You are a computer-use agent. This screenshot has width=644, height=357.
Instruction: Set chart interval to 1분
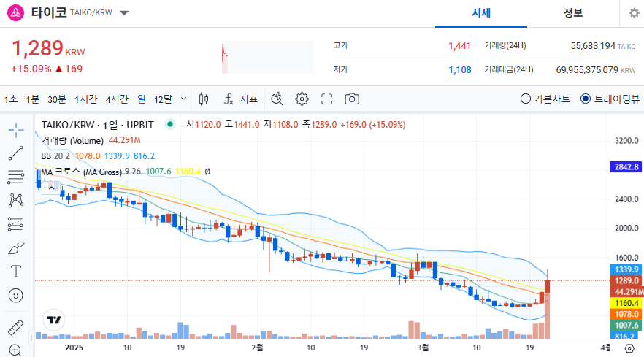32,99
